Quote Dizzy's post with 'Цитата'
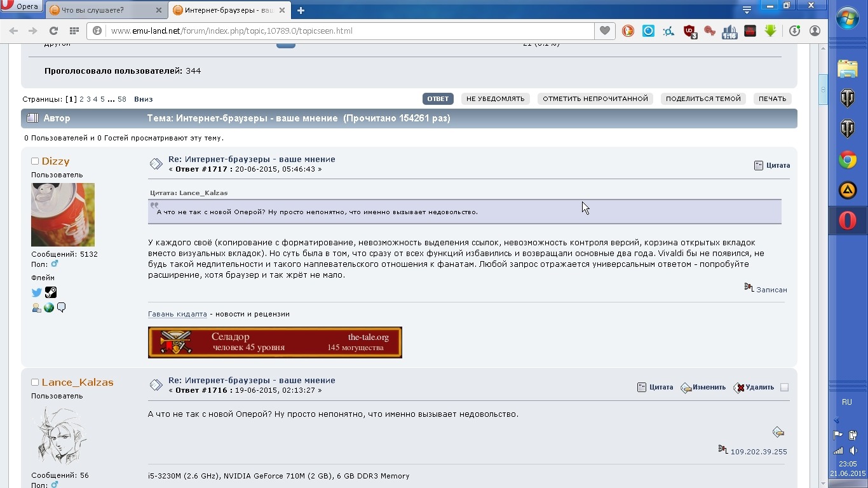Screen dimensions: 868x488 [772, 165]
